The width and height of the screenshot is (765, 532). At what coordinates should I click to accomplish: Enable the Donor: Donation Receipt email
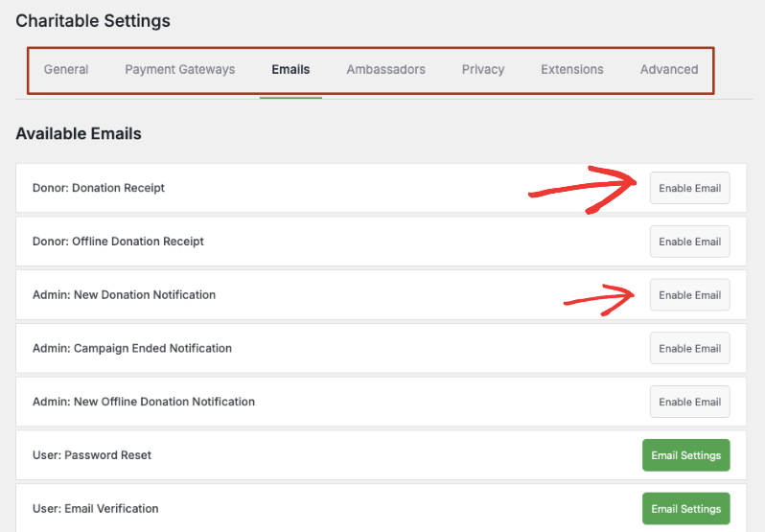(x=690, y=188)
